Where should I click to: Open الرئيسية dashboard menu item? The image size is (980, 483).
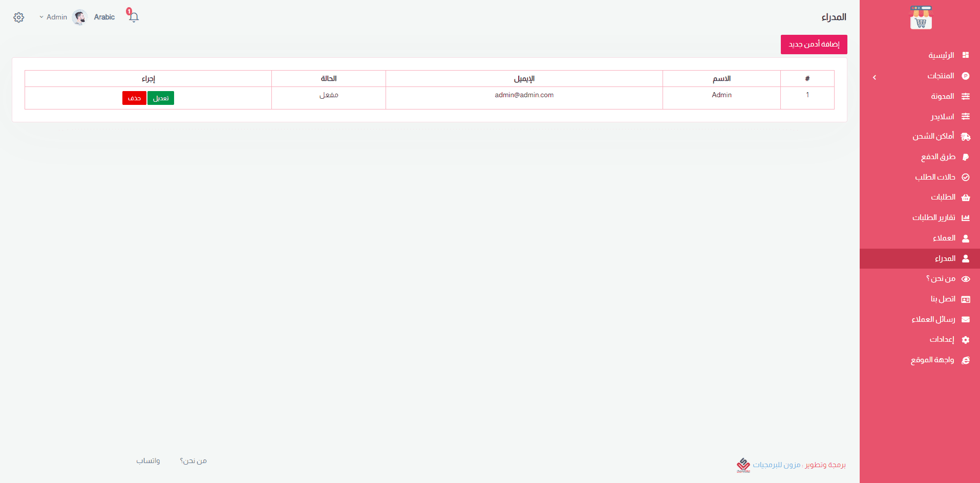coord(941,55)
